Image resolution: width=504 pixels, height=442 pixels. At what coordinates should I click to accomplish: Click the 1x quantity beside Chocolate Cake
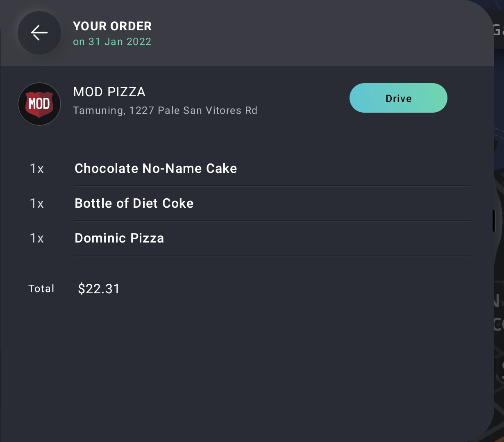[37, 169]
